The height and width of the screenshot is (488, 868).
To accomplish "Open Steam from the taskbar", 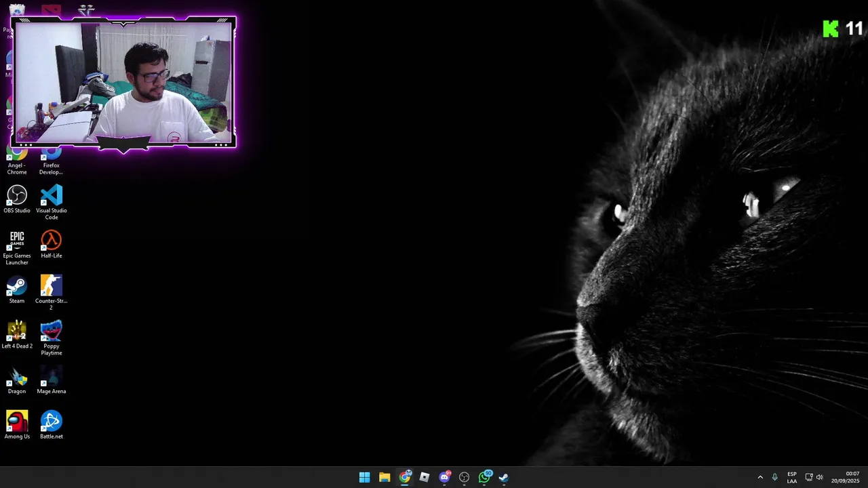I will point(504,477).
